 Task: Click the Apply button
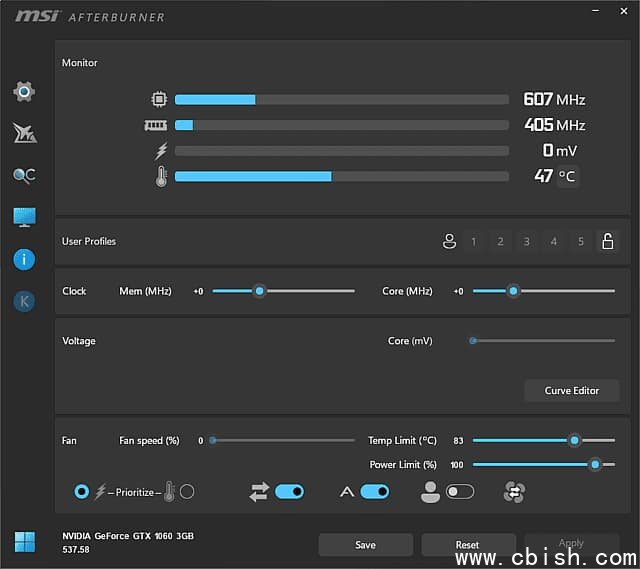click(571, 543)
